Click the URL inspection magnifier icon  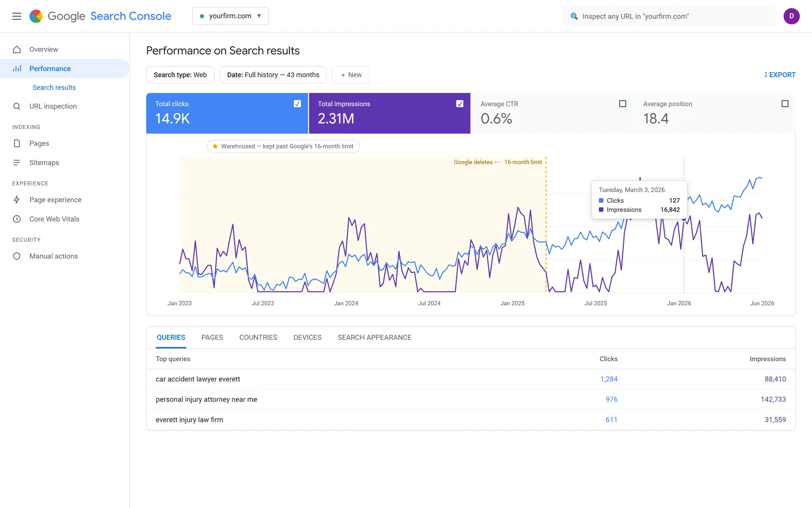point(17,106)
